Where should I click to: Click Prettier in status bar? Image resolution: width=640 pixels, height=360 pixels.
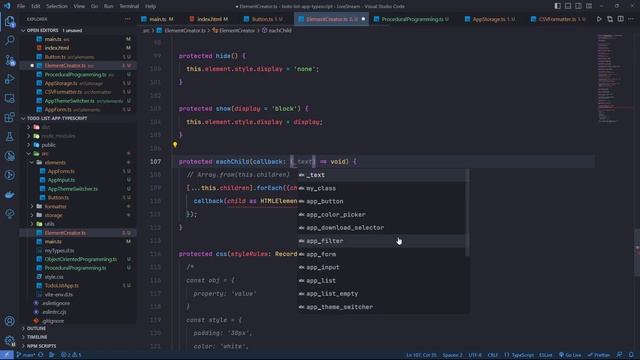tap(599, 355)
